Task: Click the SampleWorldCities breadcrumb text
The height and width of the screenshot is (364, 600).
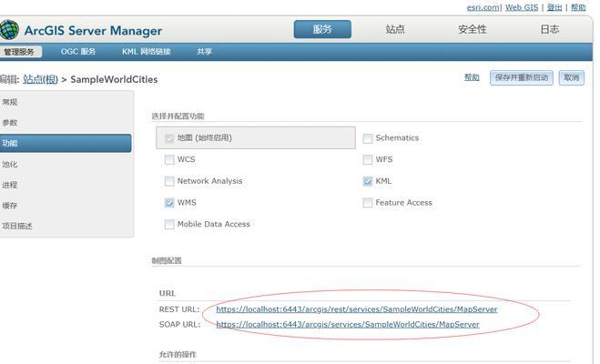Action: point(114,79)
